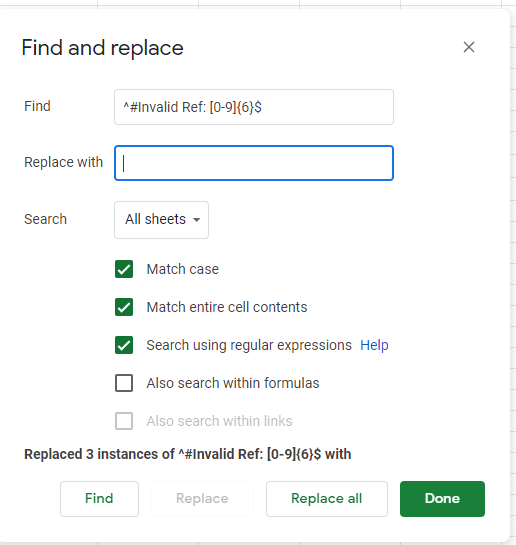Disable the Match case checkbox

[x=124, y=269]
